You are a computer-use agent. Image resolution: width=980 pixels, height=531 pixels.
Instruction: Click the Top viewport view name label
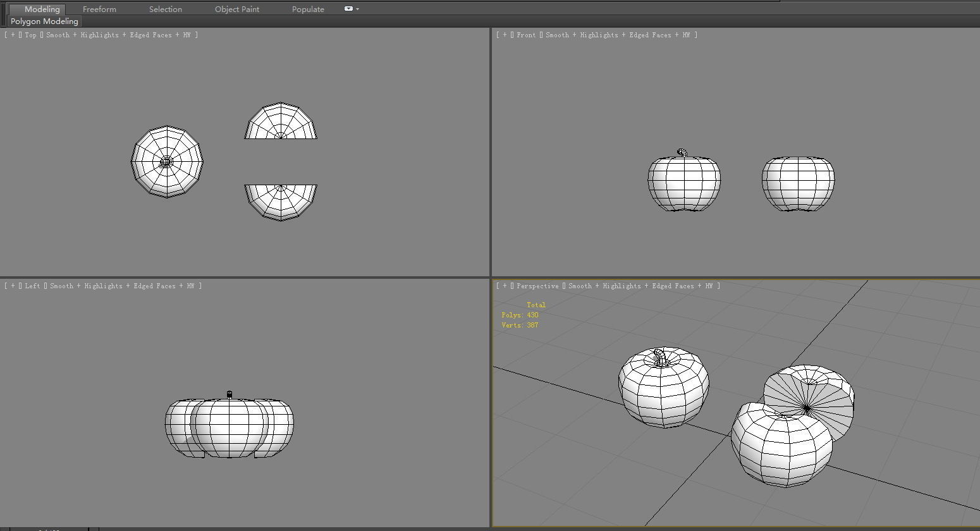pyautogui.click(x=30, y=35)
